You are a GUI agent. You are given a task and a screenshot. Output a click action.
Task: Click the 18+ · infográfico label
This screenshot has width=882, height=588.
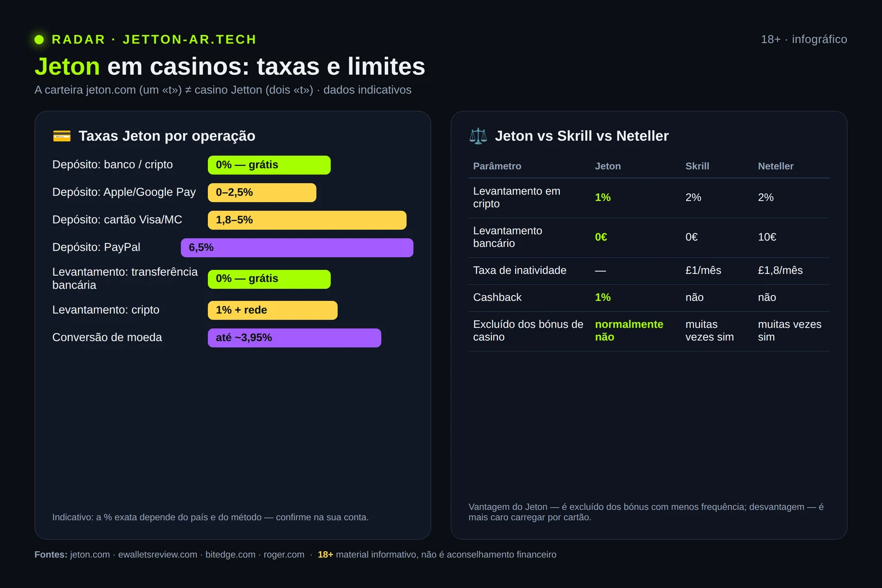(804, 40)
